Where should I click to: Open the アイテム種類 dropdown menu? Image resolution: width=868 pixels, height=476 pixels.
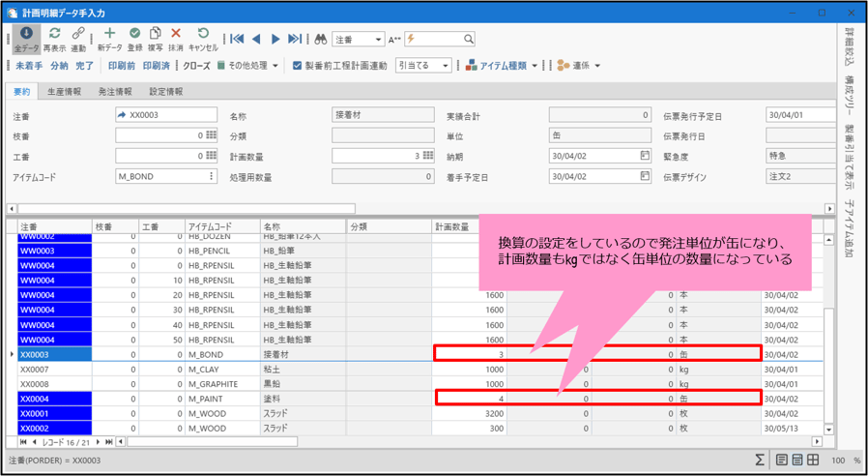pos(535,66)
